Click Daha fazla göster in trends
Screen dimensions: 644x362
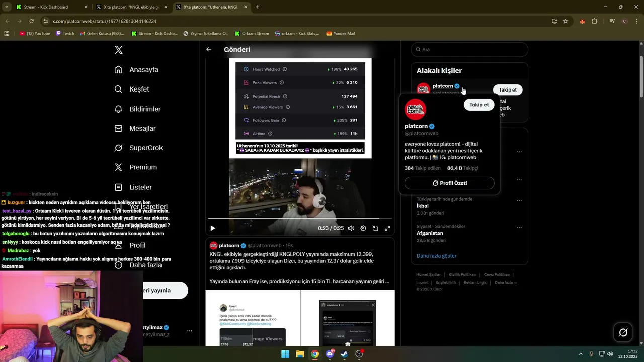[436, 256]
